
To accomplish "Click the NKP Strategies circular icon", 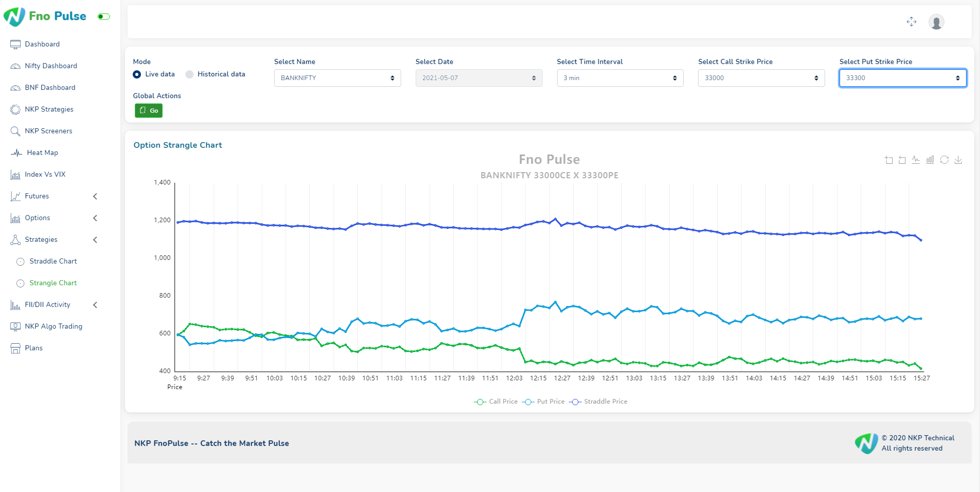I will 15,110.
